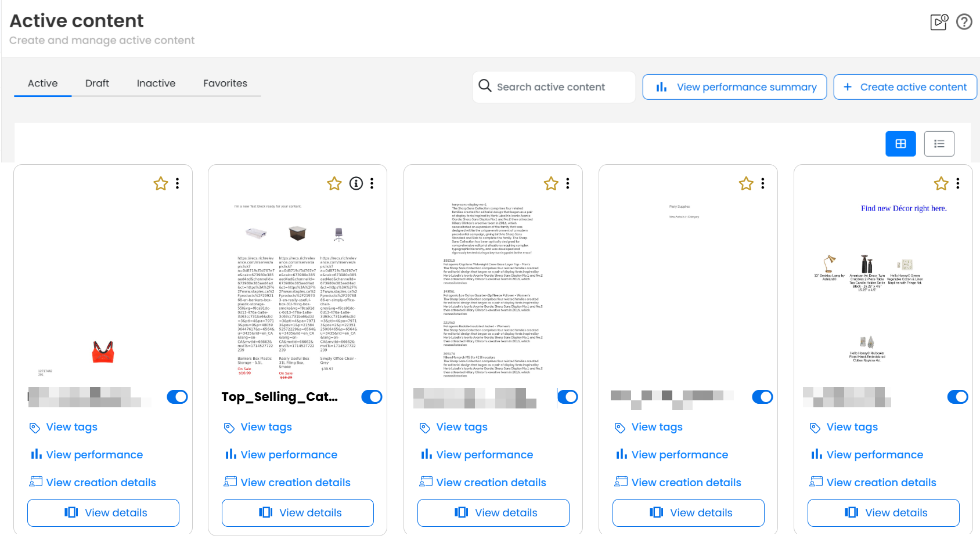Open kebab menu on Party Supplies card
Image resolution: width=980 pixels, height=539 pixels.
point(763,183)
